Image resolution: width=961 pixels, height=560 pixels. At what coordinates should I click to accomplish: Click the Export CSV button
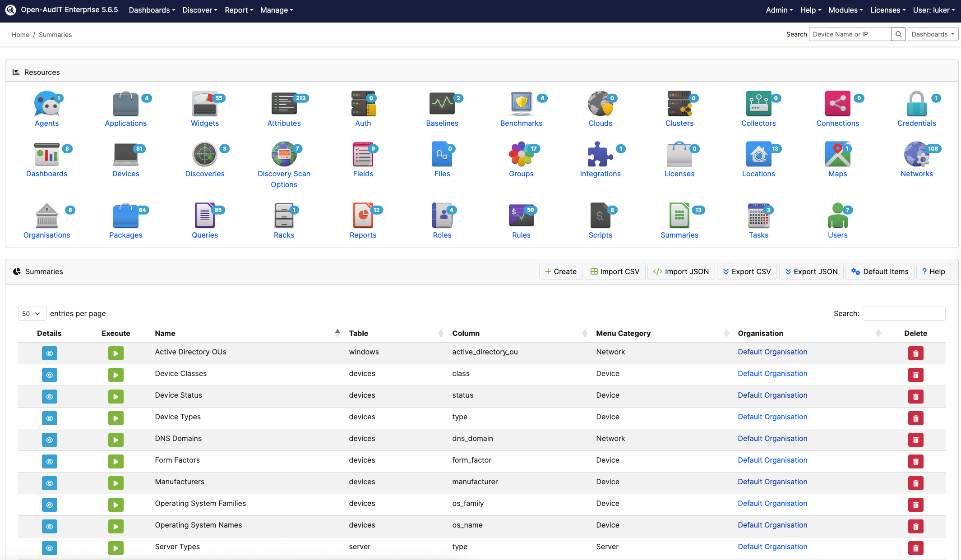click(747, 271)
